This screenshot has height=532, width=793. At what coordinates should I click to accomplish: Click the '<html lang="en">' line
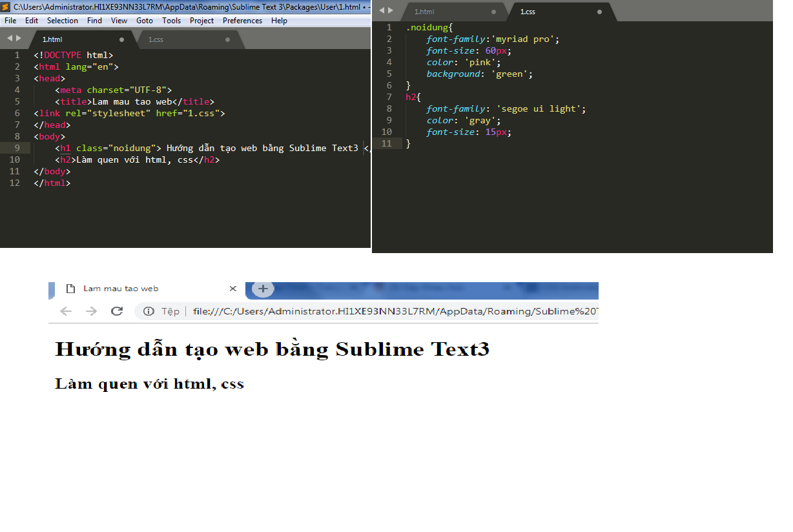click(x=76, y=66)
